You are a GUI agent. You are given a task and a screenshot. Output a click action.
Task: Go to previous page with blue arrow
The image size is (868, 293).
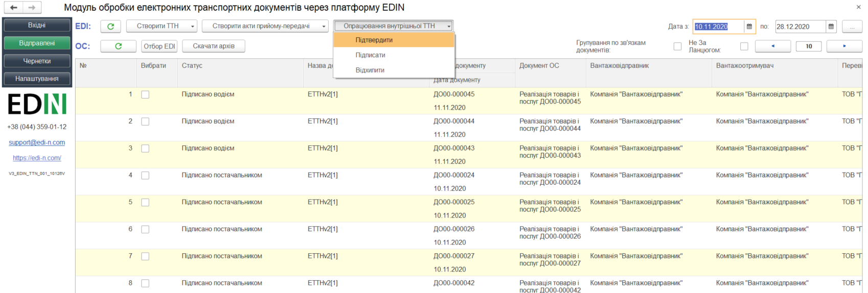773,46
